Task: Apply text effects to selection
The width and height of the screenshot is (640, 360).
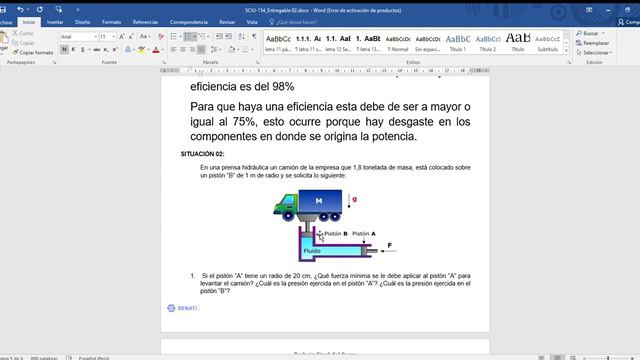Action: coord(128,50)
